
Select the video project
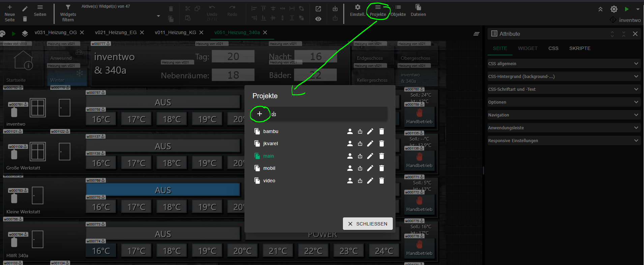click(269, 181)
